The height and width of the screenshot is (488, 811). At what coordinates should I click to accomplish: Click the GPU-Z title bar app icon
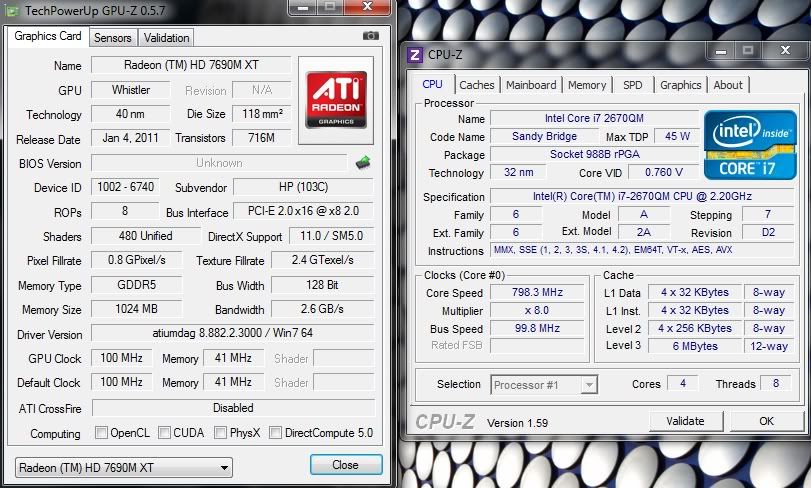[12, 10]
